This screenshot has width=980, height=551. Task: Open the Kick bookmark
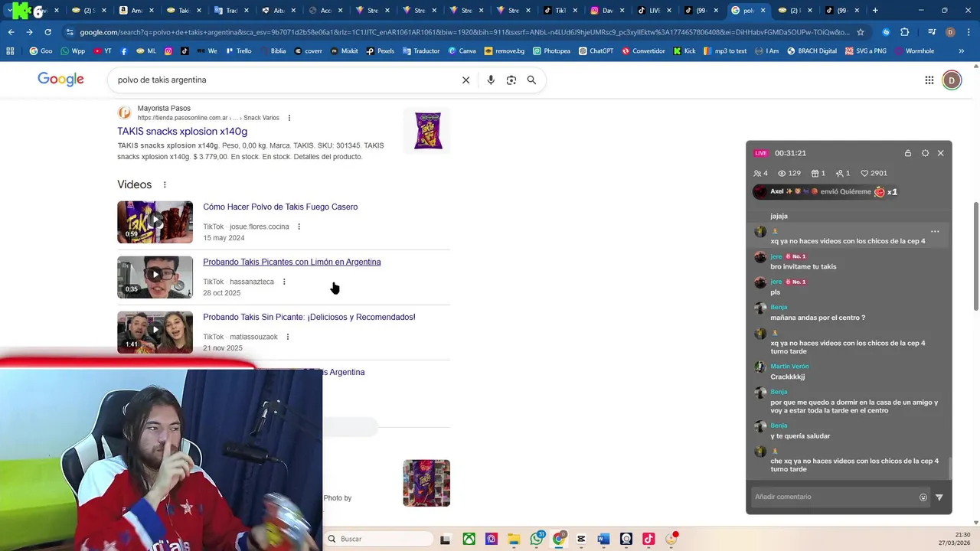pos(684,51)
